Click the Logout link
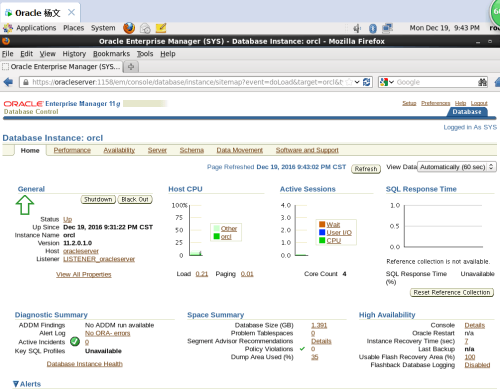500x390 pixels. point(479,103)
